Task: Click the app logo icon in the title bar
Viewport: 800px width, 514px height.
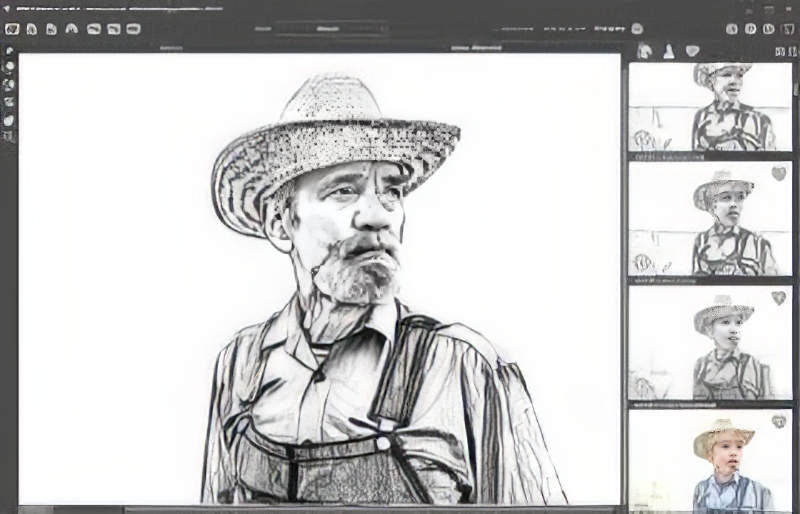Action: pyautogui.click(x=7, y=9)
